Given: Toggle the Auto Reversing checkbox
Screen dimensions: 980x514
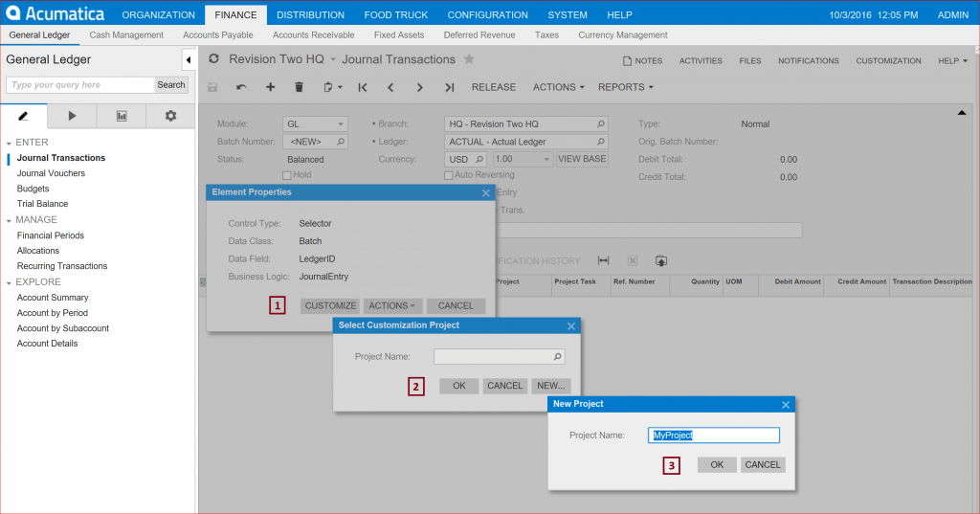Looking at the screenshot, I should tap(448, 175).
